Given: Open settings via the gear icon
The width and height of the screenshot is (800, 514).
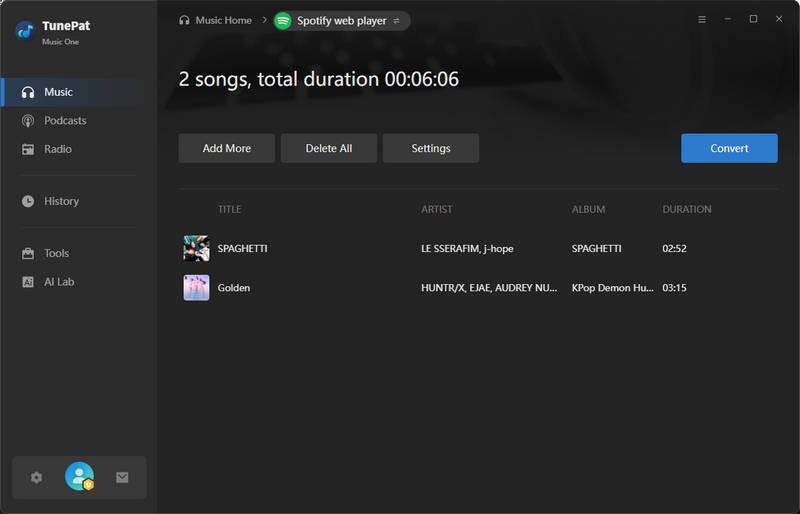Looking at the screenshot, I should click(36, 478).
